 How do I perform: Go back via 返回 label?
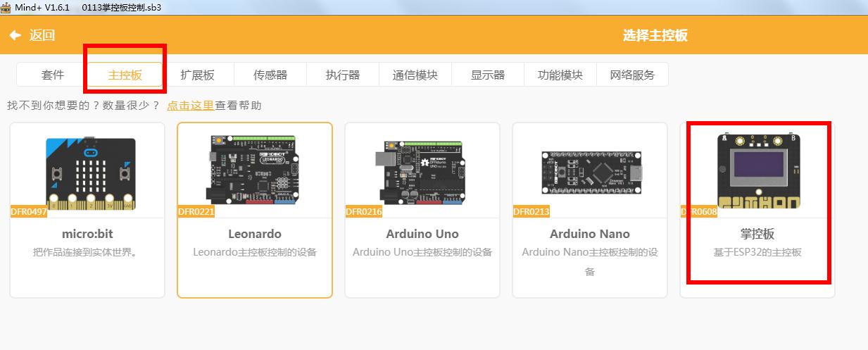click(42, 35)
